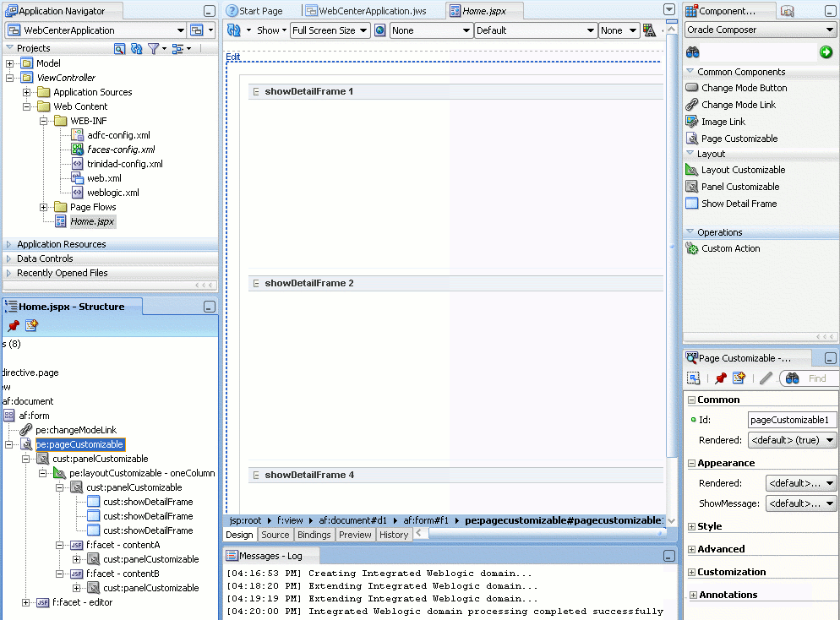Screen dimensions: 840x620
Task: Click the red pin icon in Property Inspector
Action: point(721,378)
